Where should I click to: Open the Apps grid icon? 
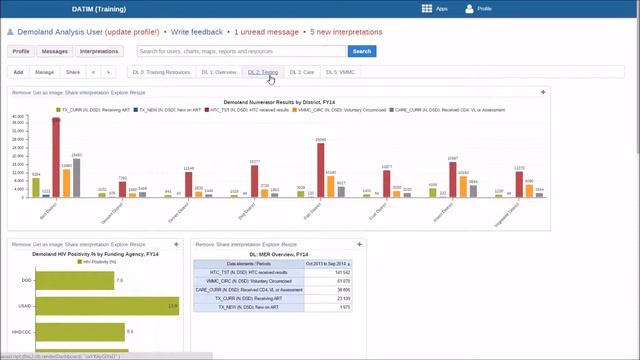(427, 9)
